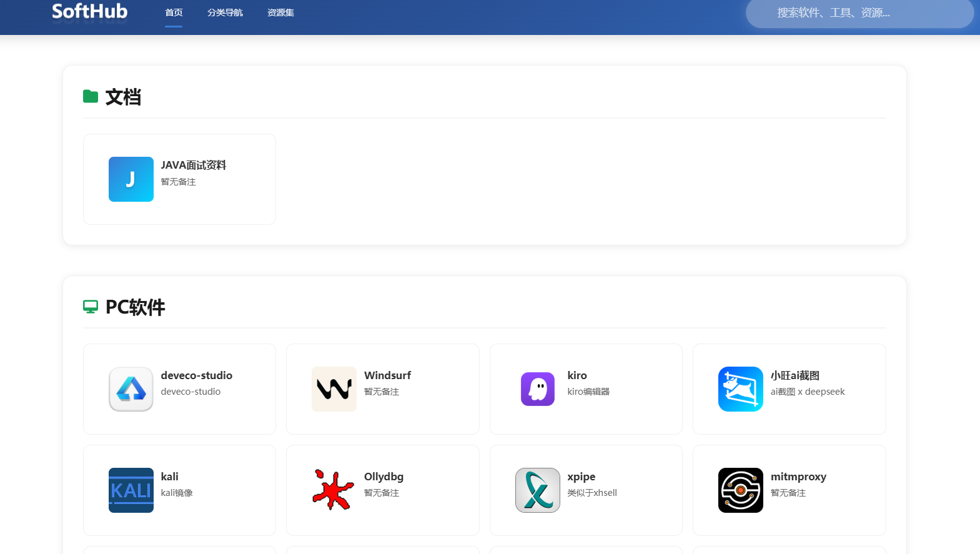Open the kali title link
This screenshot has width=980, height=554.
[x=170, y=477]
